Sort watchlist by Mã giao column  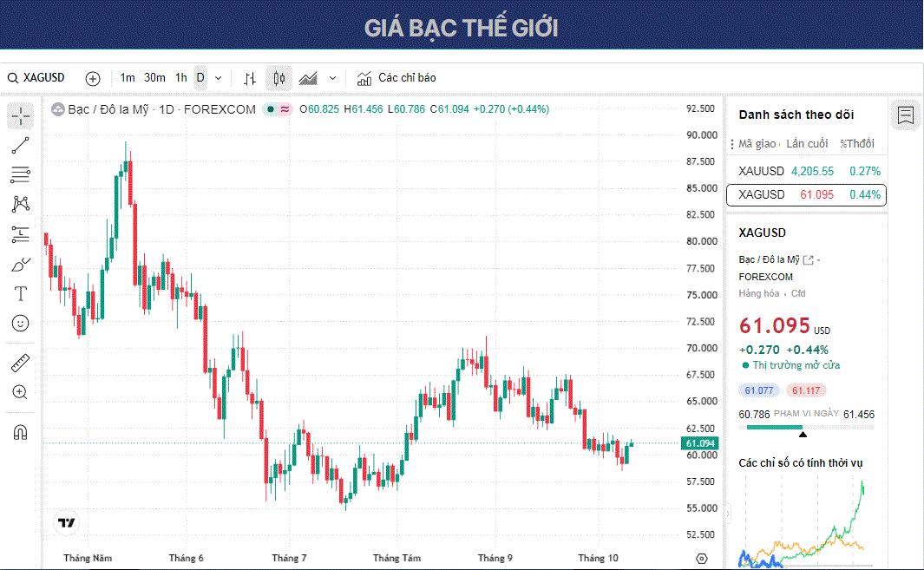click(x=757, y=144)
